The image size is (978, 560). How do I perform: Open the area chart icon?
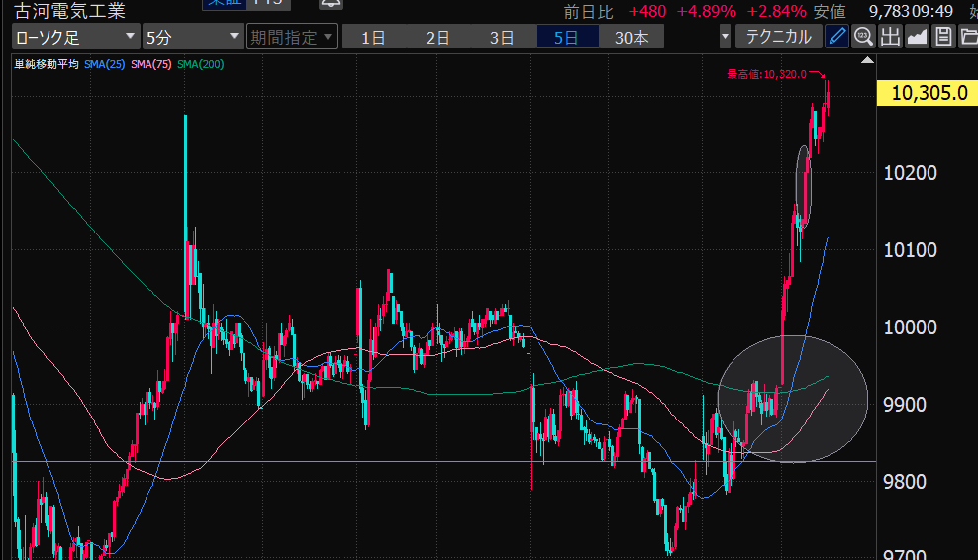tap(917, 38)
